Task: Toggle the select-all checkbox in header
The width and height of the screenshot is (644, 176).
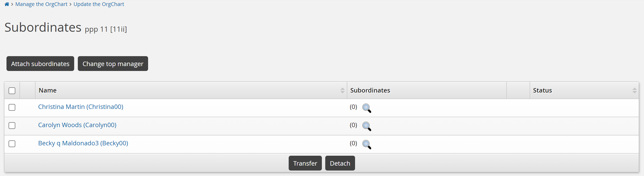Action: coord(12,91)
